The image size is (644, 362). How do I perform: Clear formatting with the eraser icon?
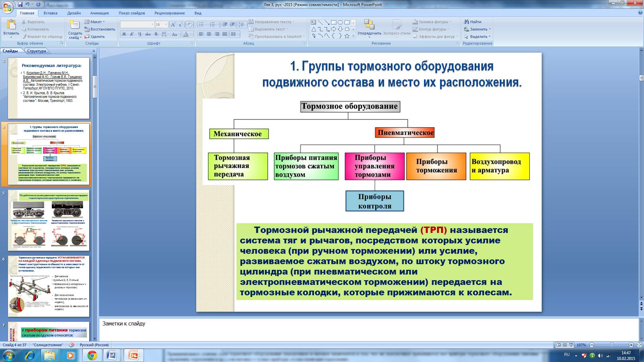(190, 24)
